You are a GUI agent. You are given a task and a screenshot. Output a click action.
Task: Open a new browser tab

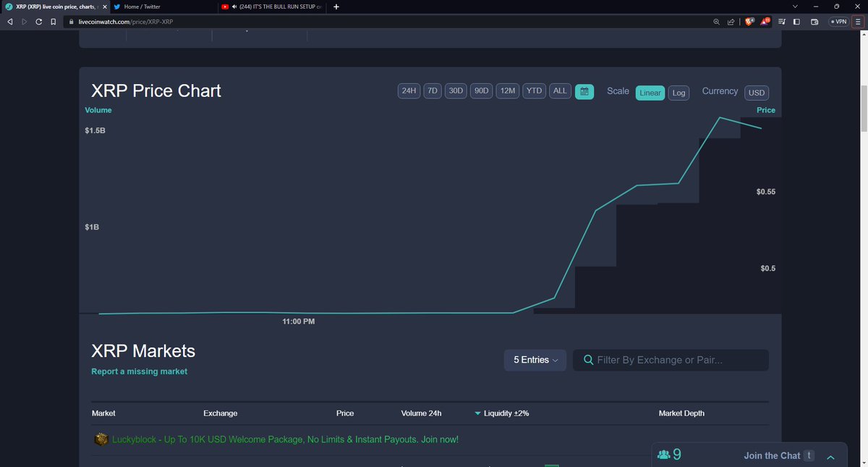[x=336, y=7]
